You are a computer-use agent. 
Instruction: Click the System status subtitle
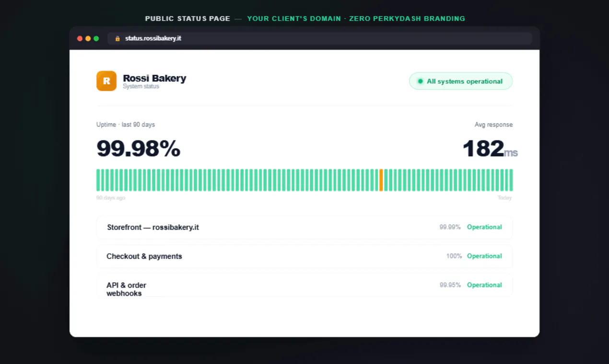point(141,87)
